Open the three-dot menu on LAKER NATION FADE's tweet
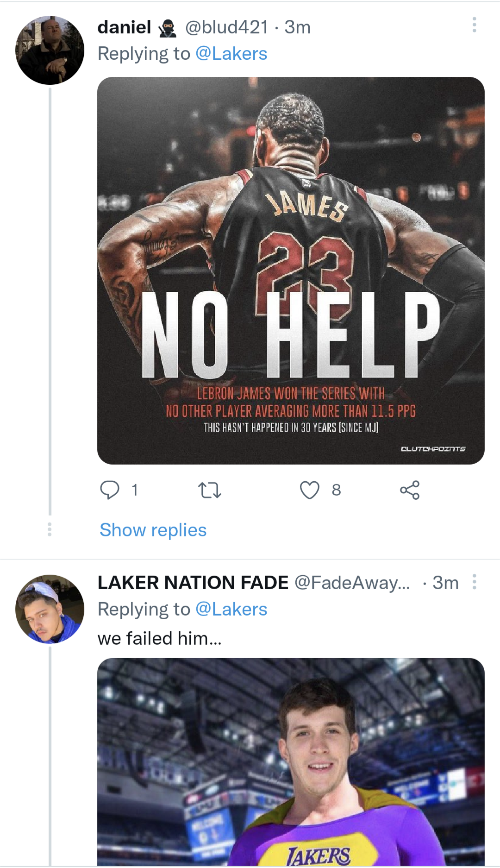The width and height of the screenshot is (500, 868). coord(474,583)
